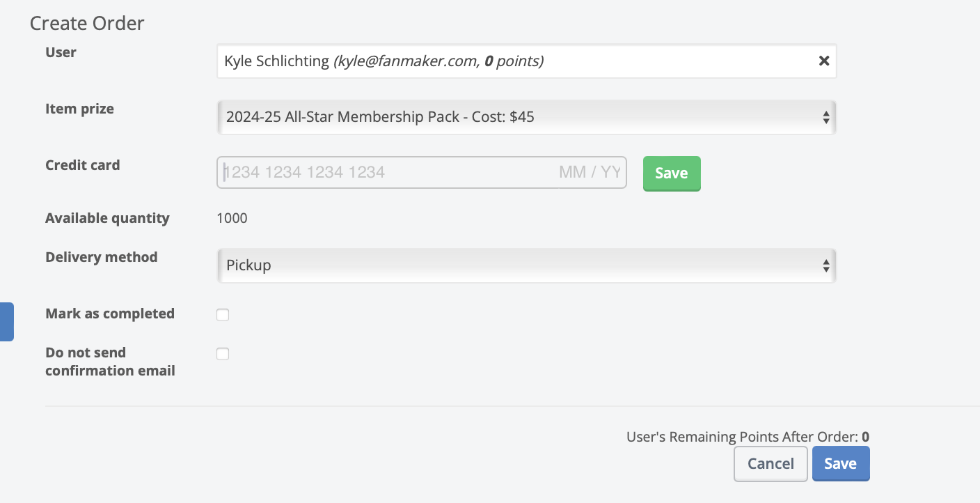Open the Item prize dropdown
Screen dimensions: 980x503
tap(526, 117)
